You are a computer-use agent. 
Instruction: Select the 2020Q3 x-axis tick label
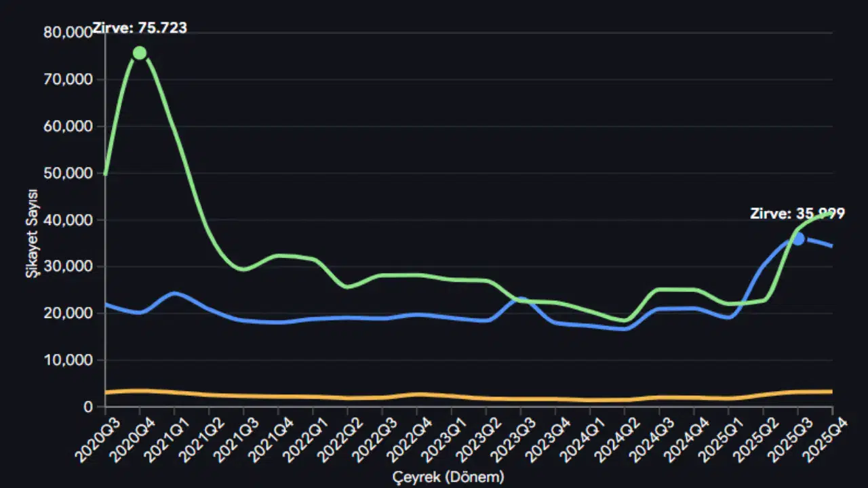click(91, 436)
